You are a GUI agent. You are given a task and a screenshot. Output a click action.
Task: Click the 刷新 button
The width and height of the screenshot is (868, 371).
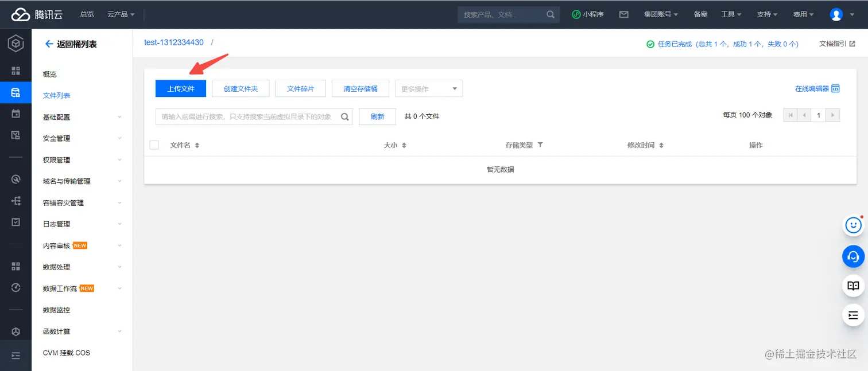[377, 116]
